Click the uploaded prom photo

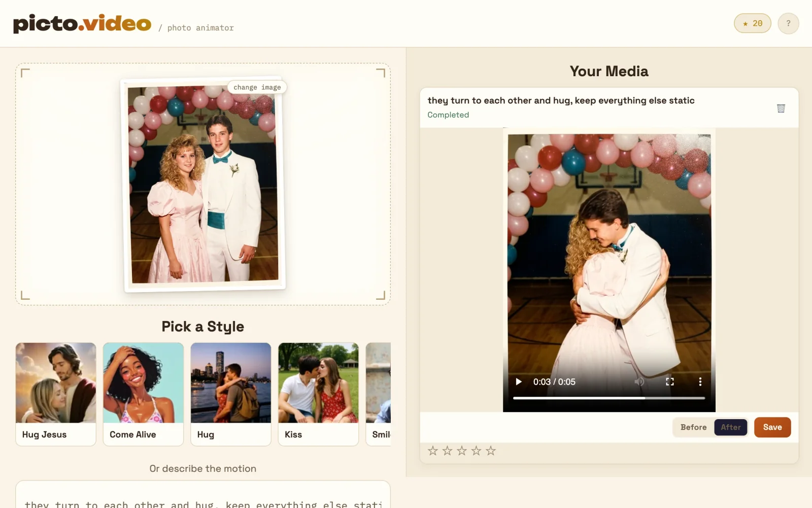coord(204,185)
